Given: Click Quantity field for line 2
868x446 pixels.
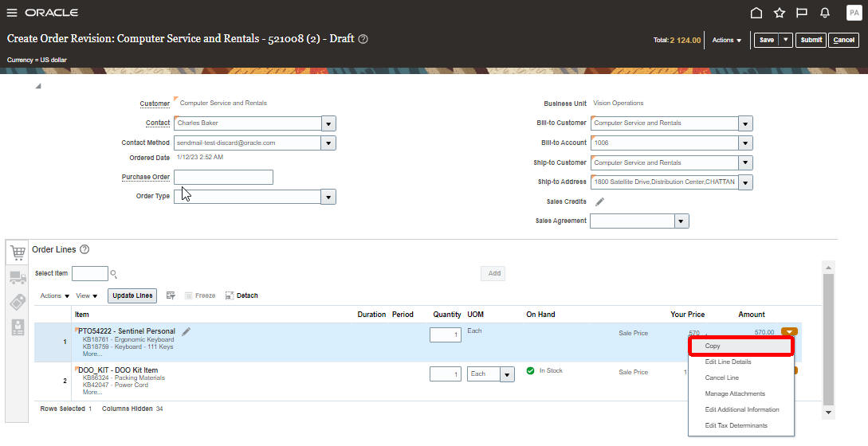Looking at the screenshot, I should click(x=446, y=374).
